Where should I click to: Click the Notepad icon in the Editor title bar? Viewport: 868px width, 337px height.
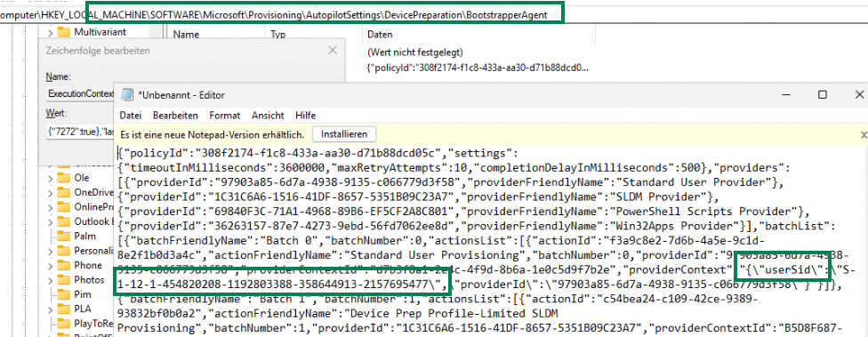click(x=127, y=95)
